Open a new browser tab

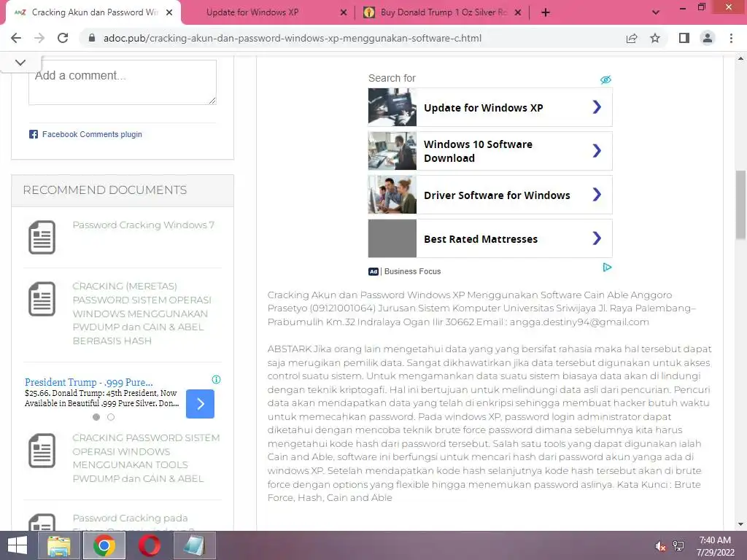[546, 13]
